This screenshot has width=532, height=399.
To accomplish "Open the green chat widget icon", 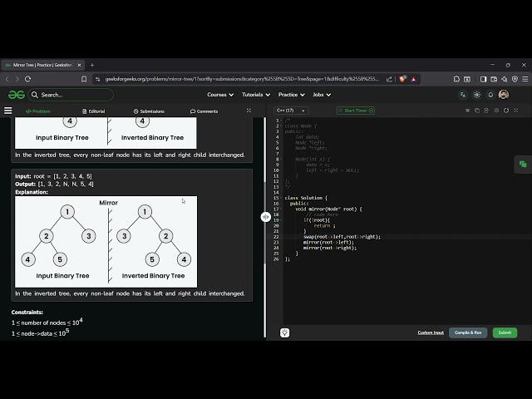I will tap(523, 165).
